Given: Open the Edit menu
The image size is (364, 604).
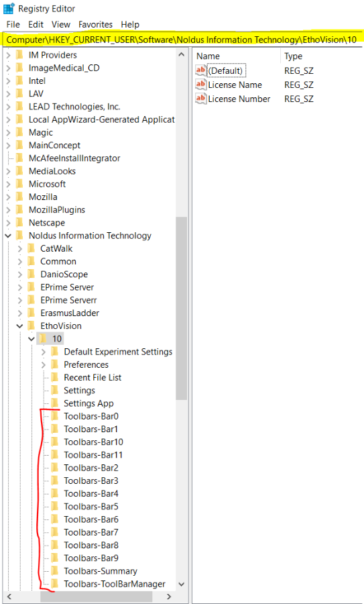Looking at the screenshot, I should tap(36, 25).
